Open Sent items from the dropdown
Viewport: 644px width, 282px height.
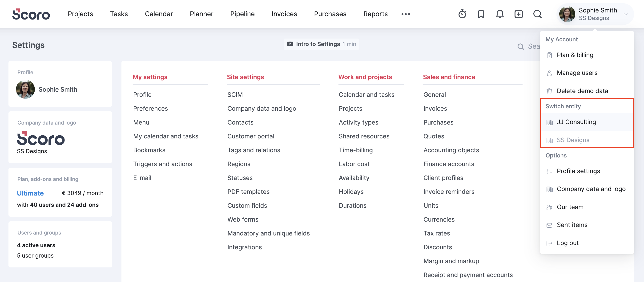click(587, 225)
